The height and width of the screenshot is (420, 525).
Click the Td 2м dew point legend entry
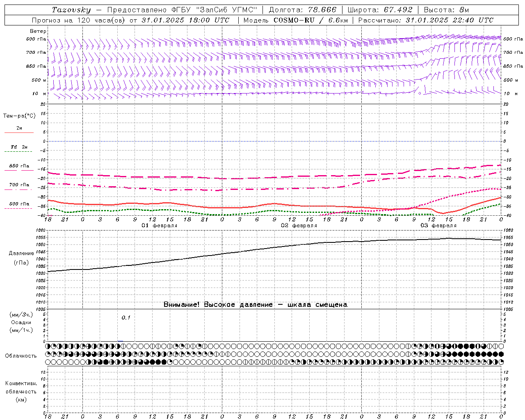coord(19,147)
